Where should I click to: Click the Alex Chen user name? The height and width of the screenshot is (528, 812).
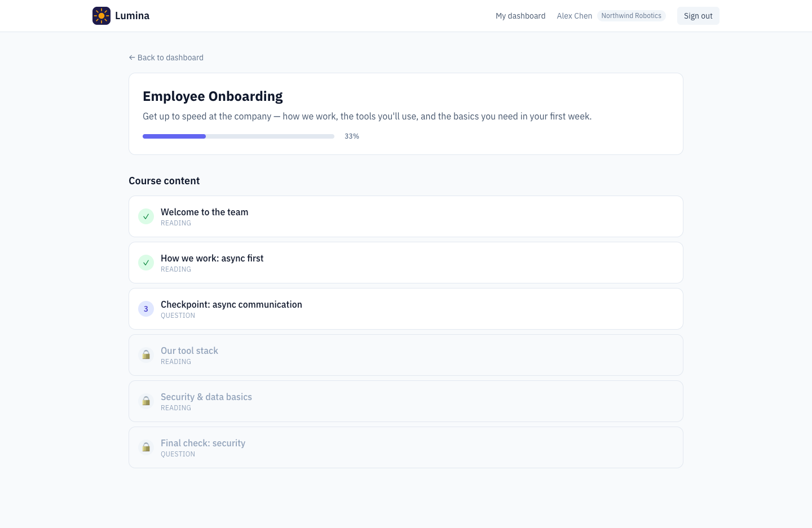pos(575,16)
